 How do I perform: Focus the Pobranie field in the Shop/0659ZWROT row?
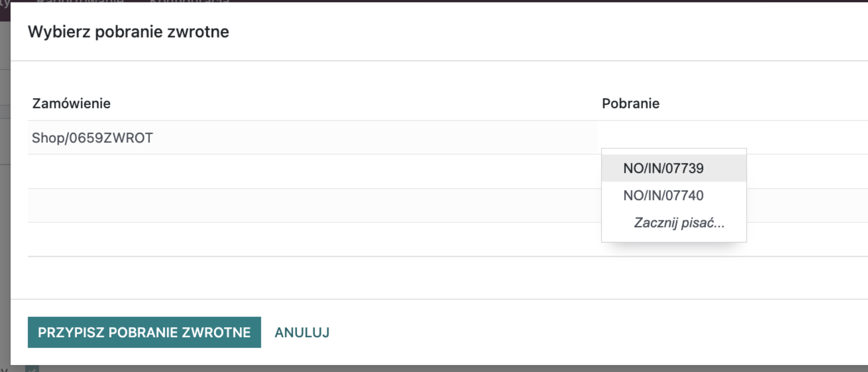click(728, 138)
